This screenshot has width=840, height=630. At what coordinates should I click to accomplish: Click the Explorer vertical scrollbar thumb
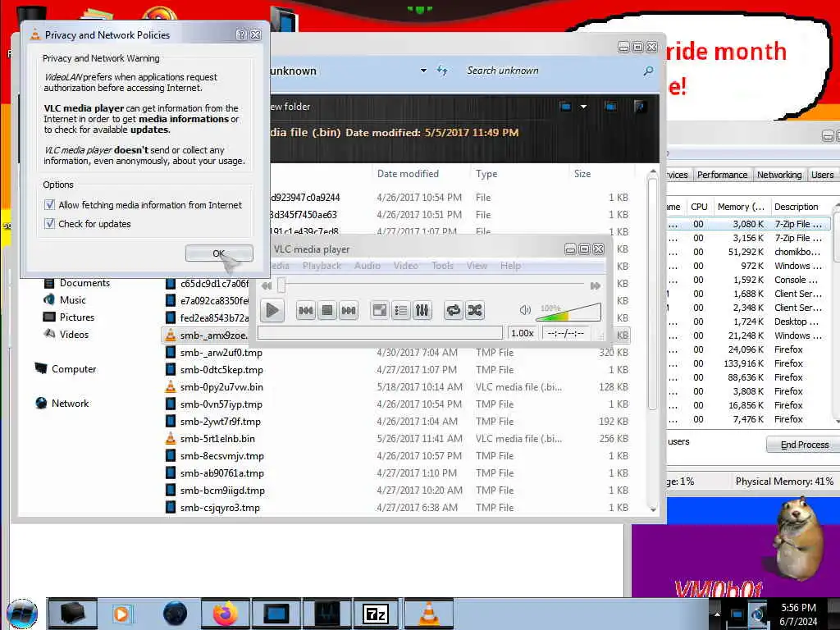pyautogui.click(x=652, y=294)
